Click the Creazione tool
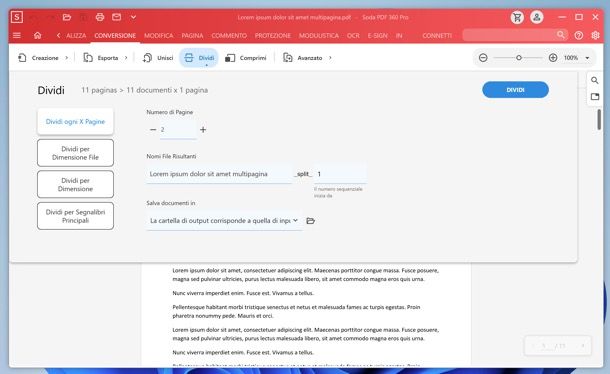 [38, 58]
